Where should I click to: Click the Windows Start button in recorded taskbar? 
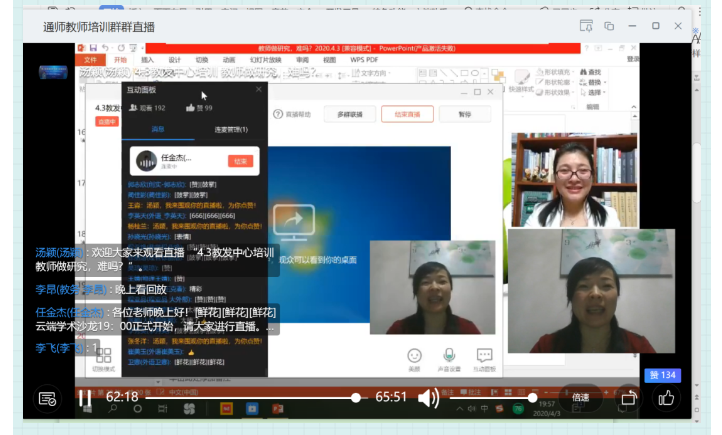pyautogui.click(x=87, y=409)
